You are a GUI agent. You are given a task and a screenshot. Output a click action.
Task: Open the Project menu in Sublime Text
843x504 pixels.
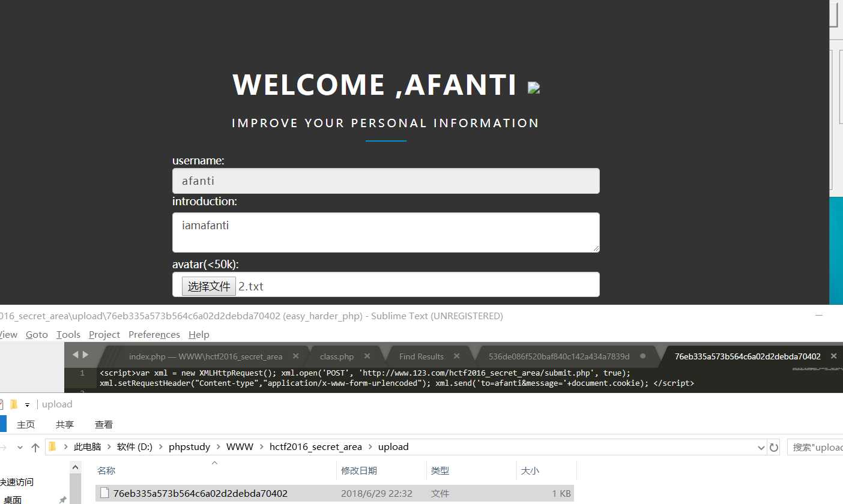tap(104, 334)
